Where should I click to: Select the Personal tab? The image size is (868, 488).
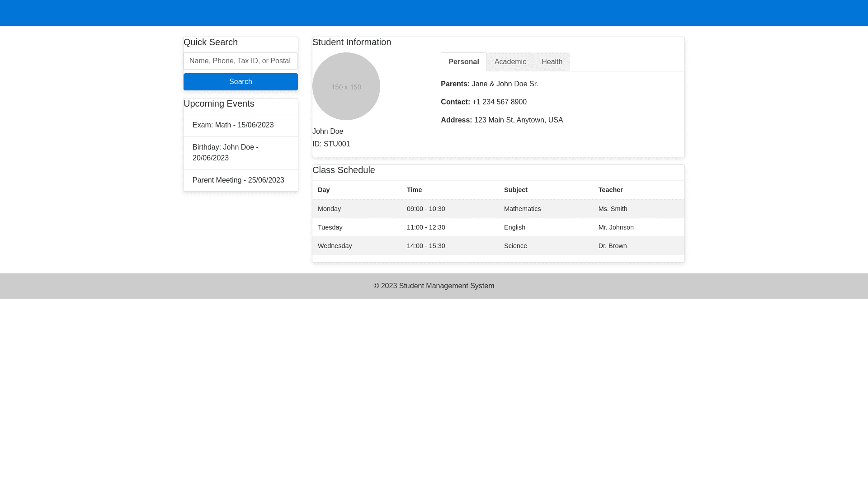coord(463,62)
